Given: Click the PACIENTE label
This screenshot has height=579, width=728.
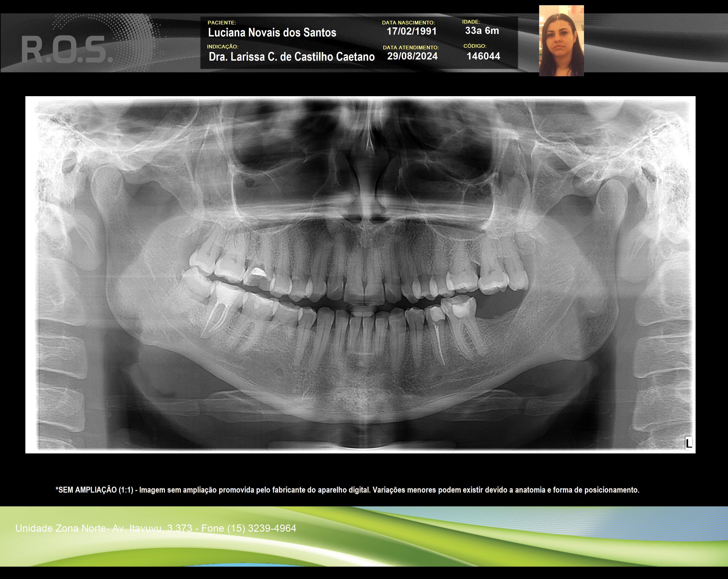Looking at the screenshot, I should [221, 23].
